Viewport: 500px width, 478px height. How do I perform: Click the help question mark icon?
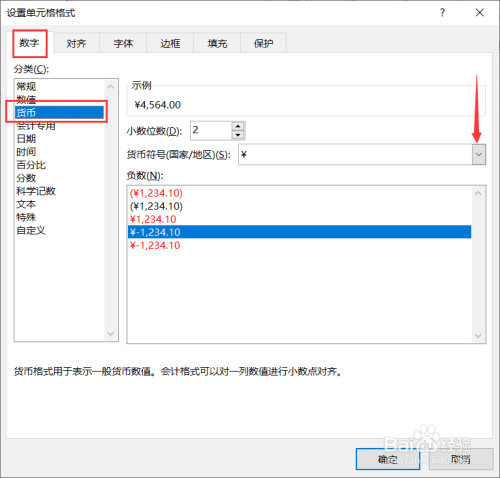[442, 13]
